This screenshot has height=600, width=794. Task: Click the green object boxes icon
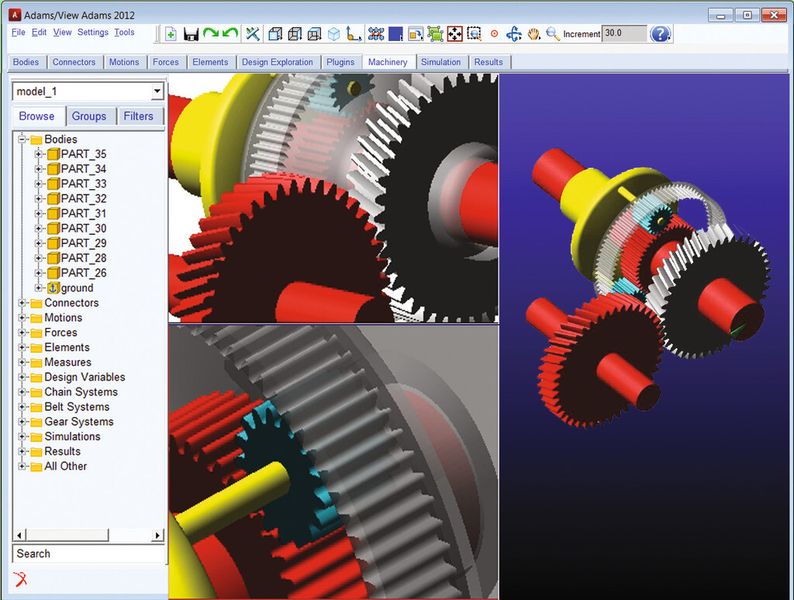click(x=435, y=34)
